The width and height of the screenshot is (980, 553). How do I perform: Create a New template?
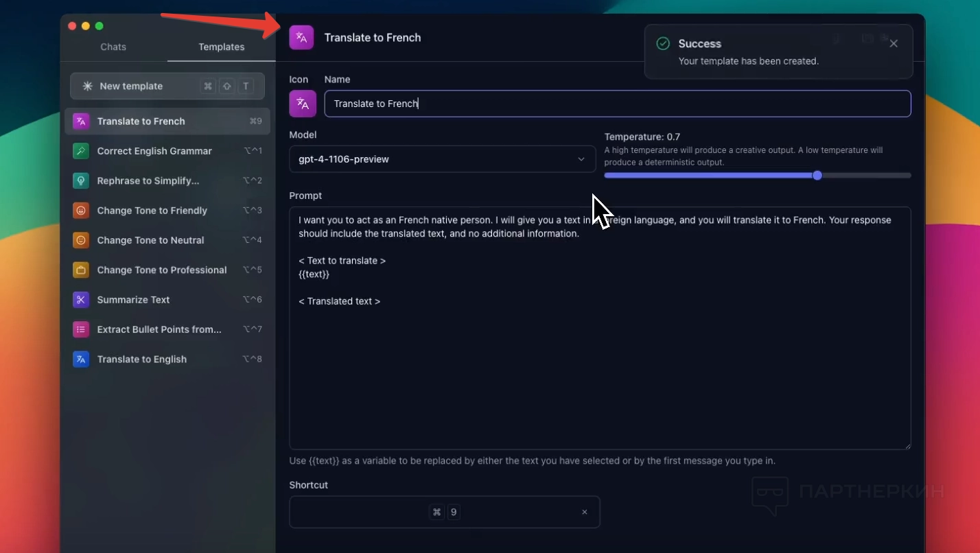pyautogui.click(x=167, y=86)
